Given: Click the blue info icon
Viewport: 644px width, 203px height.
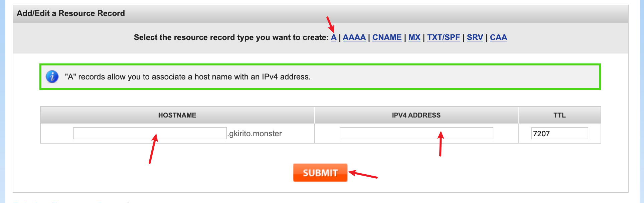Looking at the screenshot, I should pyautogui.click(x=52, y=77).
